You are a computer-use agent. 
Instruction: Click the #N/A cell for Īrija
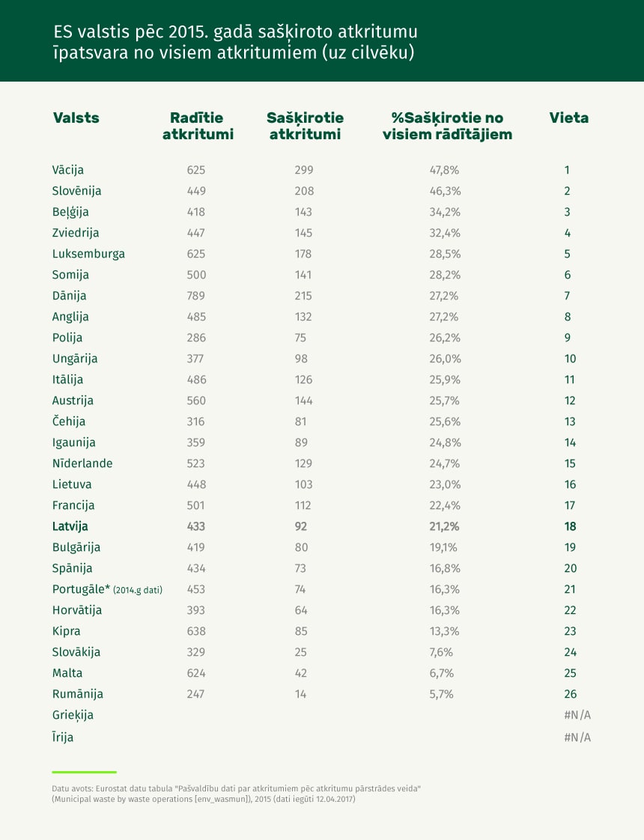577,737
